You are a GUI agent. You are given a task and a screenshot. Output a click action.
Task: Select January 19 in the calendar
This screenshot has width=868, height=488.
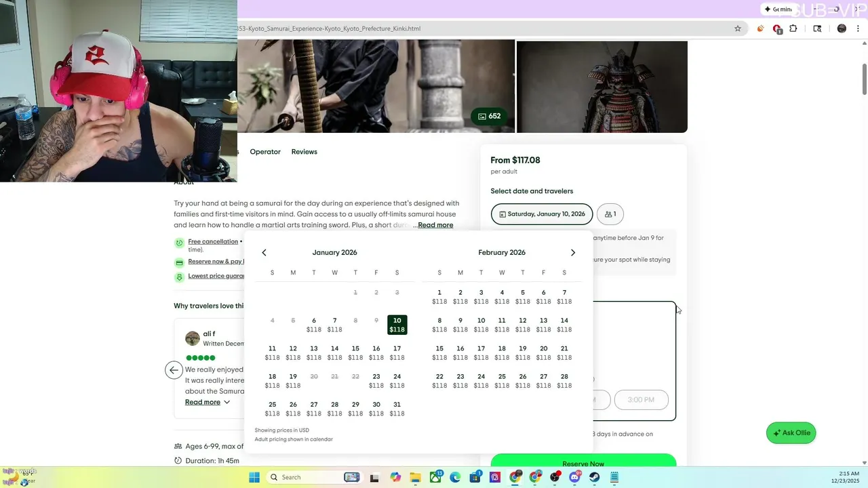click(293, 381)
